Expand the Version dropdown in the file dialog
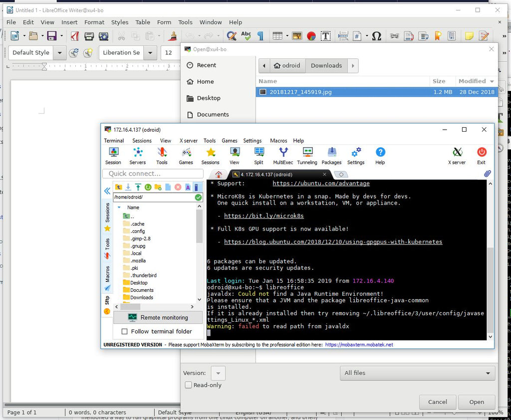The width and height of the screenshot is (511, 420). click(218, 373)
